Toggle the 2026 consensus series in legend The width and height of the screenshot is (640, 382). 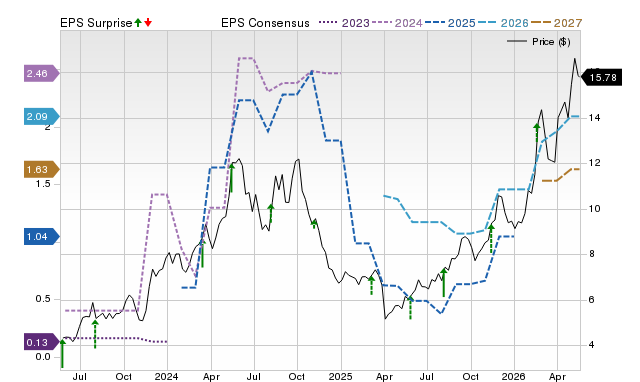point(503,23)
